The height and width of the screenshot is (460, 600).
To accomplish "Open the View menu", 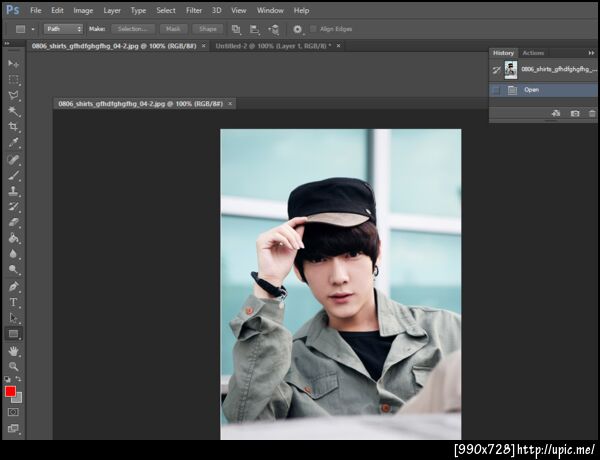I will click(239, 11).
